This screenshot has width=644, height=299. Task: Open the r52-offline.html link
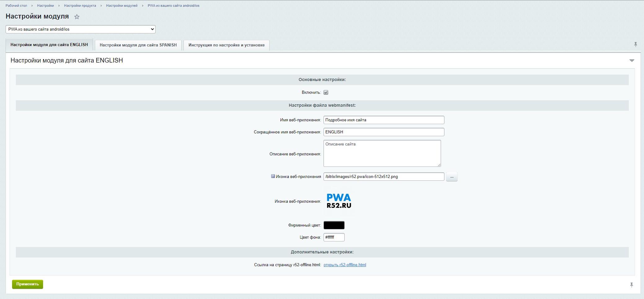tap(345, 265)
